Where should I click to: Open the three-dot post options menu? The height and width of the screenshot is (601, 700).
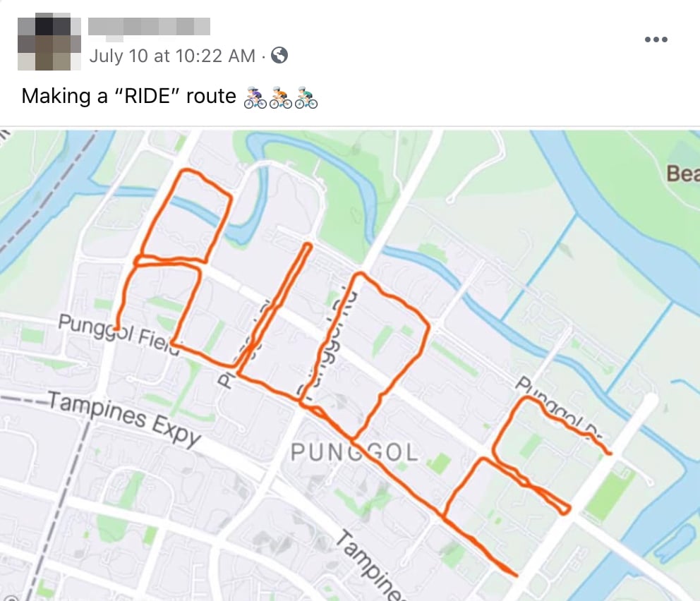point(656,40)
